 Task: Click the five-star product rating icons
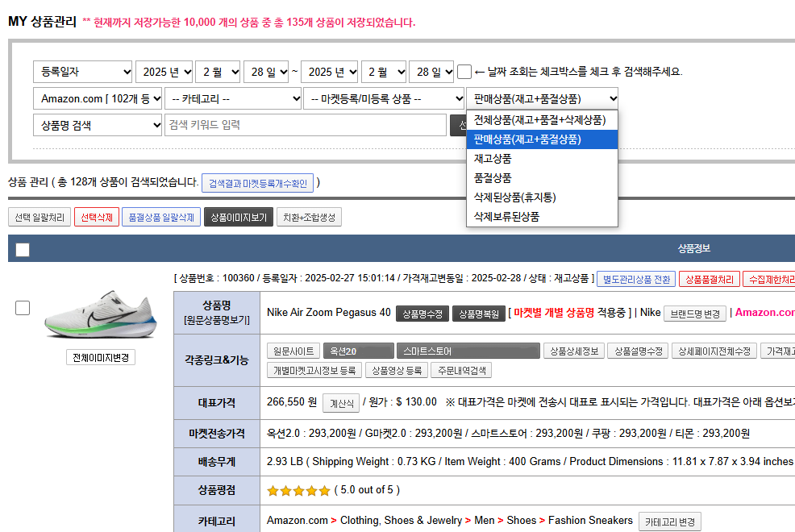[x=298, y=490]
